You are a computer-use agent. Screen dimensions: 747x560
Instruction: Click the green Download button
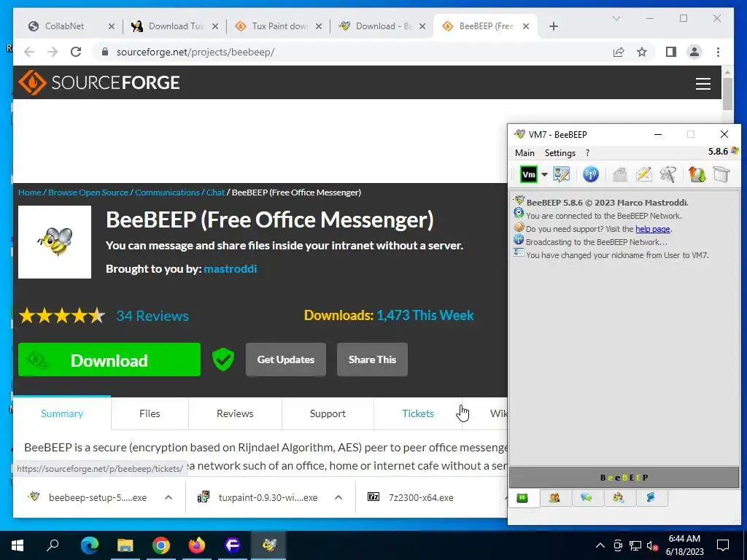tap(109, 360)
